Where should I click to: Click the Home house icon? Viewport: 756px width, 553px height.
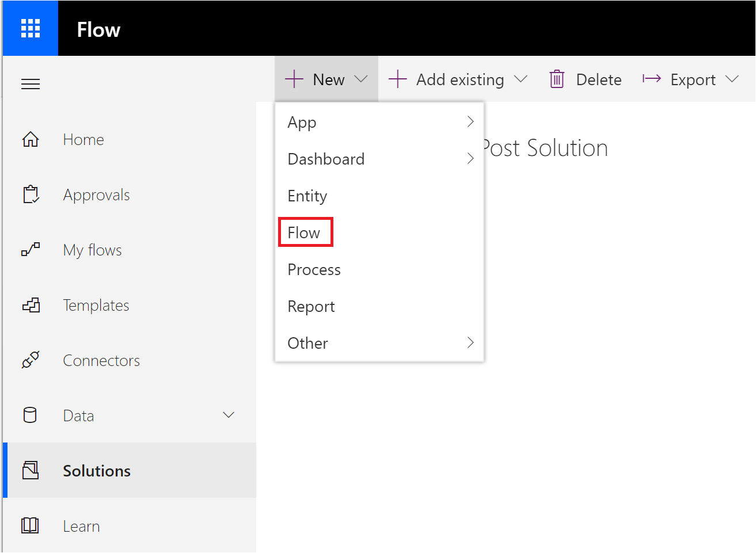point(31,139)
